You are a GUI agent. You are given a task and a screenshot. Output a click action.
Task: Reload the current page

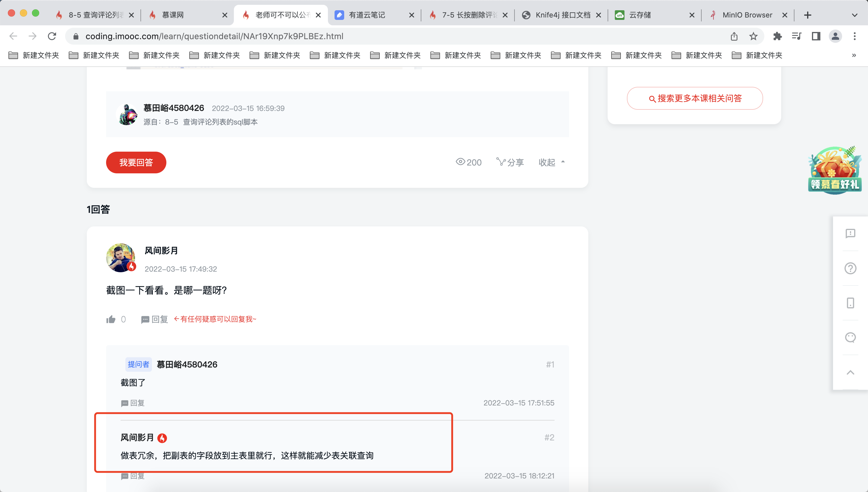52,36
